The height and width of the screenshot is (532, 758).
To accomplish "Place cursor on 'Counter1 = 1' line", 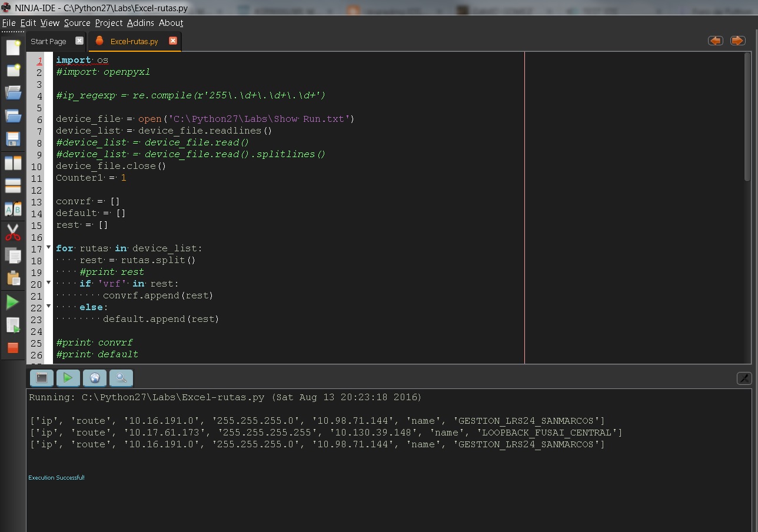I will pos(91,178).
